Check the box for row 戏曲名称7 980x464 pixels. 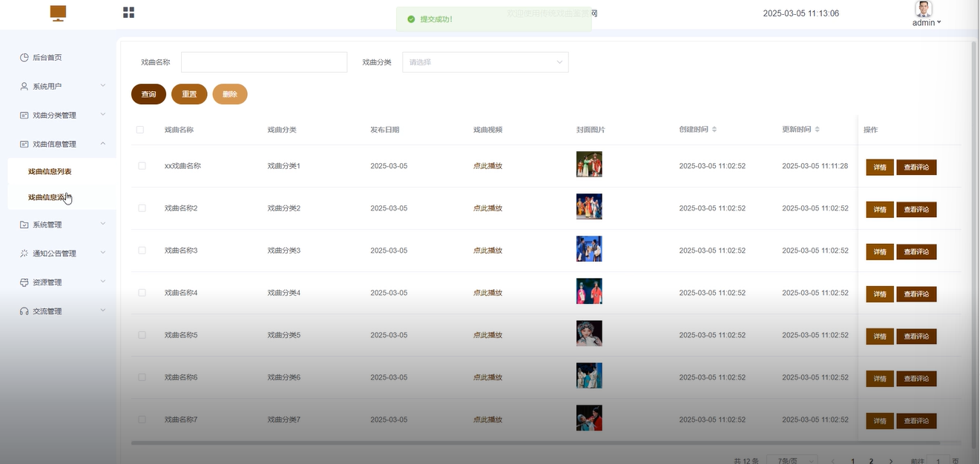142,420
